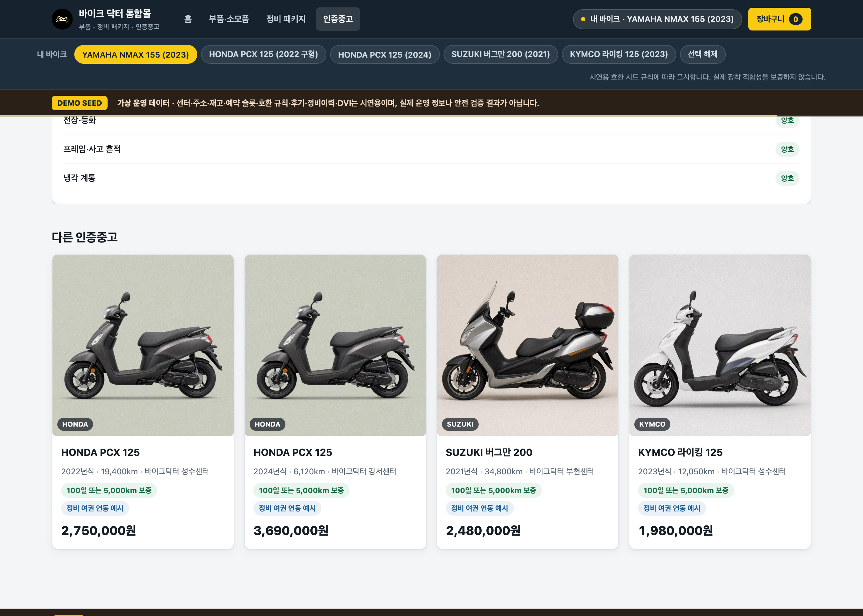Open HONDA PCX 125 title with 6,120km

(x=292, y=452)
